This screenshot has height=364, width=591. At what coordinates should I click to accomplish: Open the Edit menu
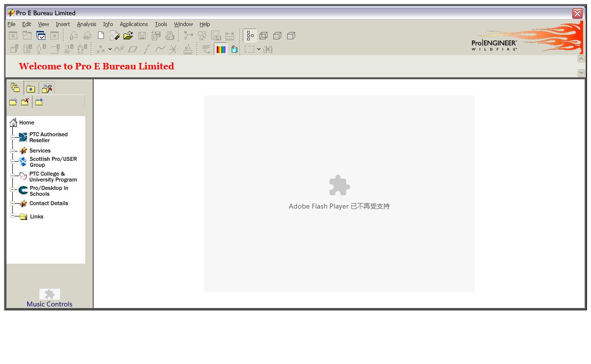pyautogui.click(x=27, y=24)
